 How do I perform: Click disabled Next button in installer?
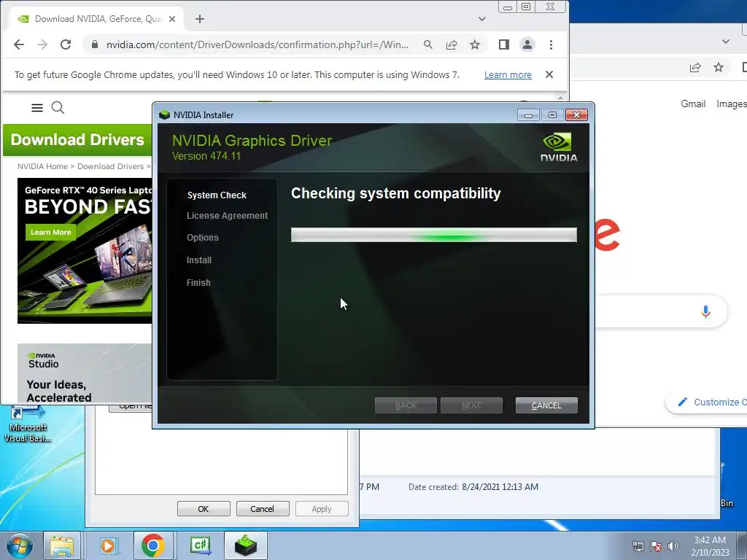[x=471, y=405]
